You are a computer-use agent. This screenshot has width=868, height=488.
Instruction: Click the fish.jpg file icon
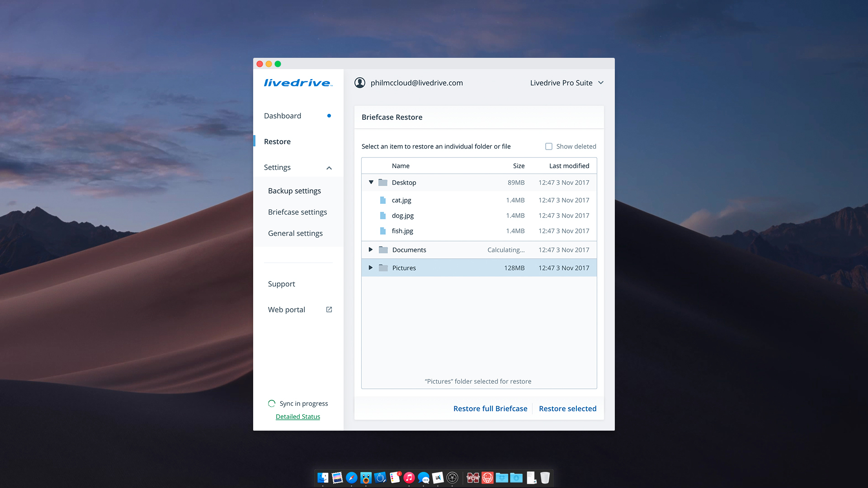383,231
